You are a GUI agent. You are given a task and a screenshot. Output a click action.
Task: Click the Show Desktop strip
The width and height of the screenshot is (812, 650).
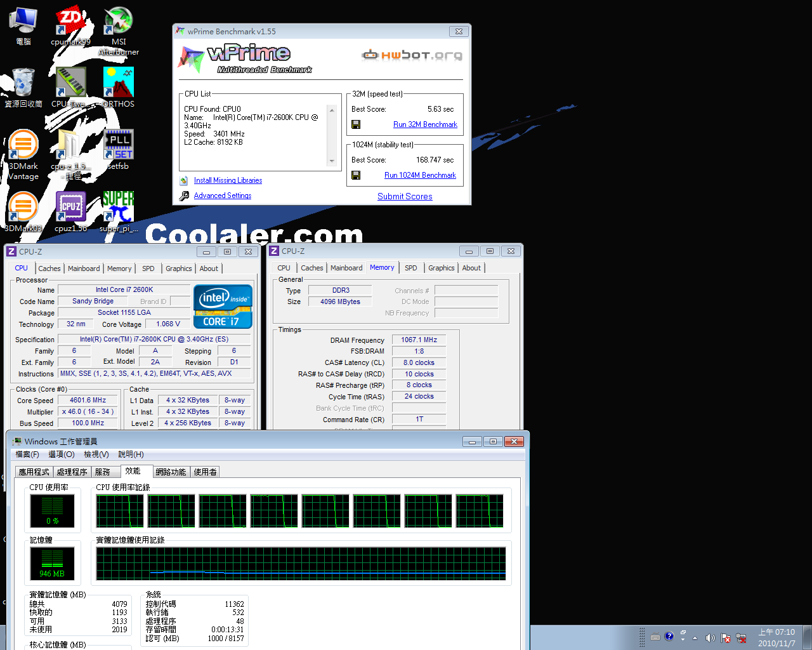[x=807, y=637]
